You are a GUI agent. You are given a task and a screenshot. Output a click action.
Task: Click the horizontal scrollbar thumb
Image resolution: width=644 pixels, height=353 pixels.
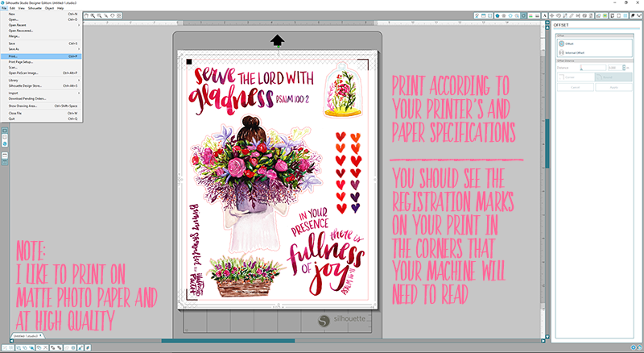228,341
